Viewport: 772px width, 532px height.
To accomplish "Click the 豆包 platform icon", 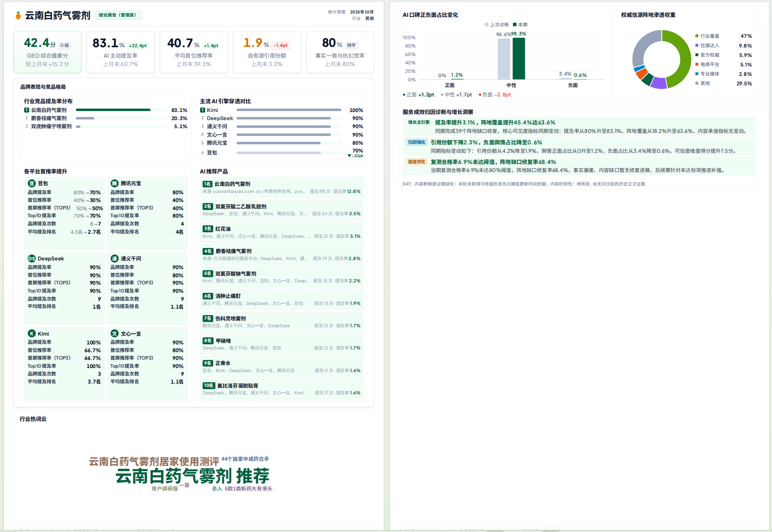I will [x=32, y=183].
